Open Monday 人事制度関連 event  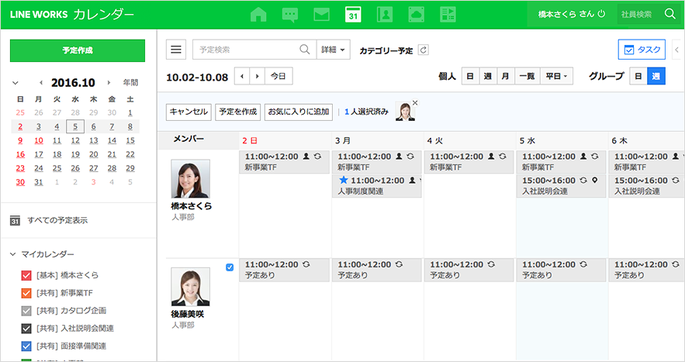click(377, 186)
